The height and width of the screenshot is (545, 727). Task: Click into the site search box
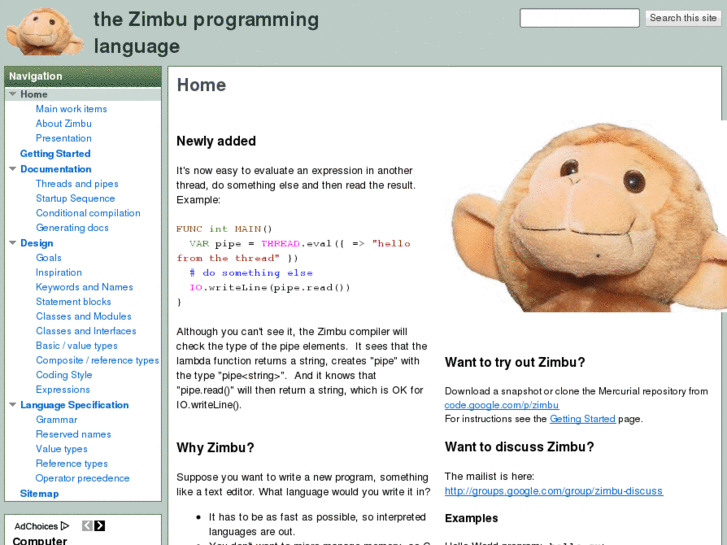click(580, 18)
